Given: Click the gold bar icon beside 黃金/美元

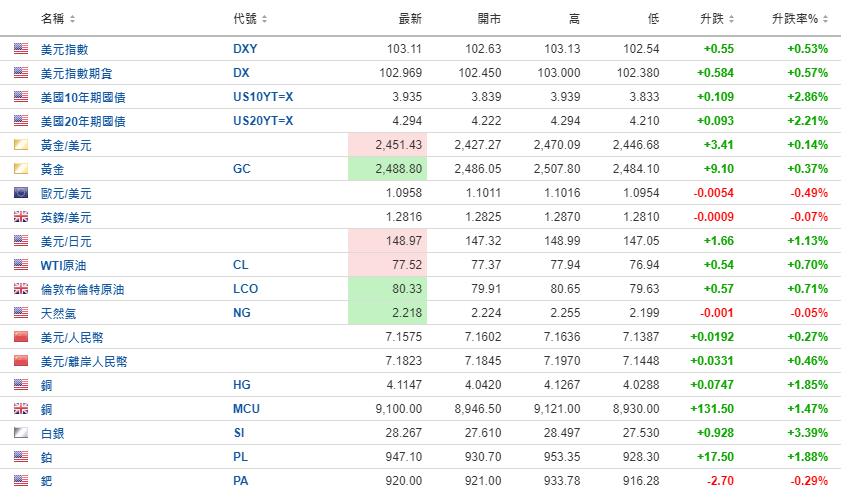Looking at the screenshot, I should click(21, 145).
